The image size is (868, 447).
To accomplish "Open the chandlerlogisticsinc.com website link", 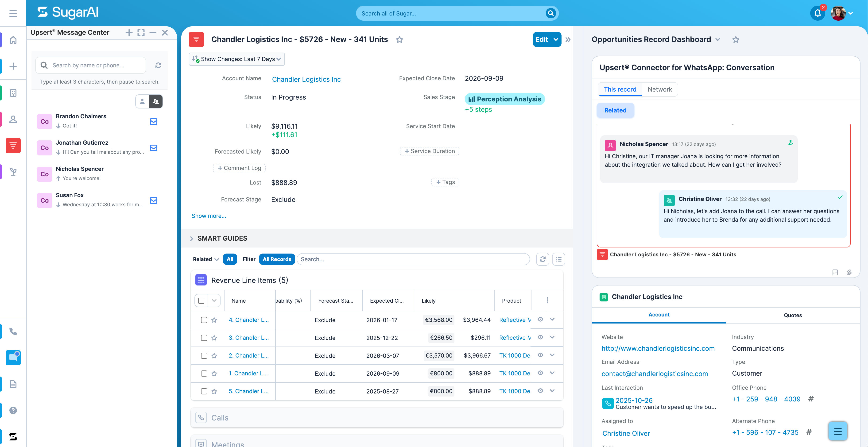I will (x=658, y=348).
